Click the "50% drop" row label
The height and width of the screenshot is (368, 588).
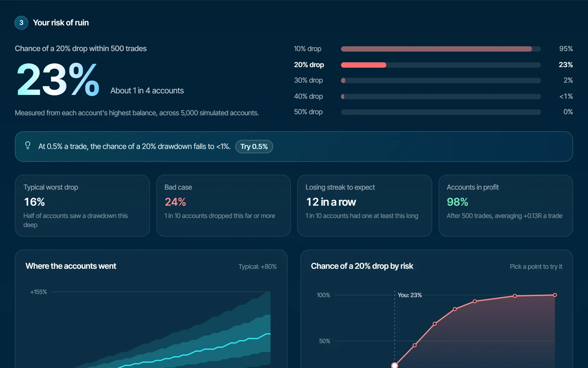(x=308, y=112)
